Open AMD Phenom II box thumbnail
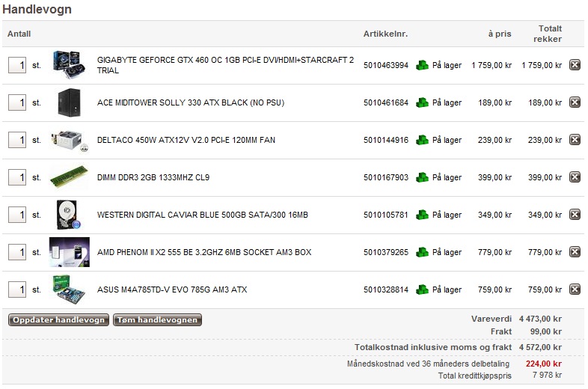The image size is (588, 389). click(70, 252)
